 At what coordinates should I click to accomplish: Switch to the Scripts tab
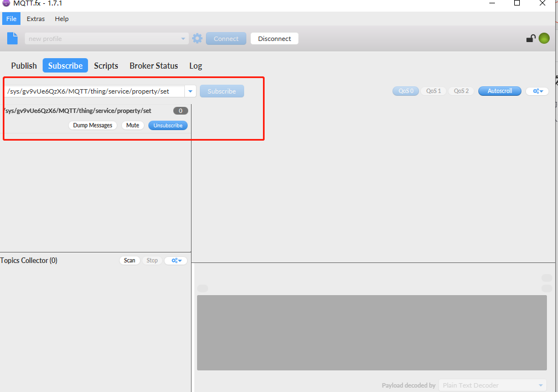106,66
